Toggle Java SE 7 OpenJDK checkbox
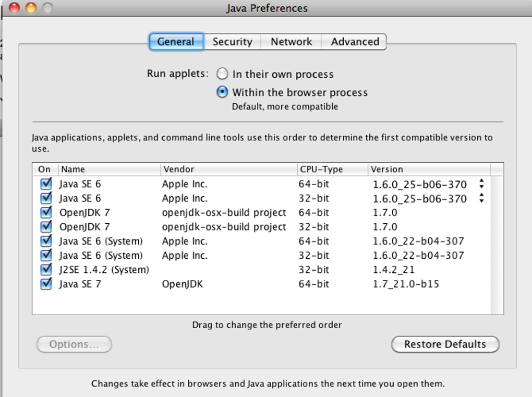Viewport: 532px width, 397px height. pyautogui.click(x=46, y=284)
